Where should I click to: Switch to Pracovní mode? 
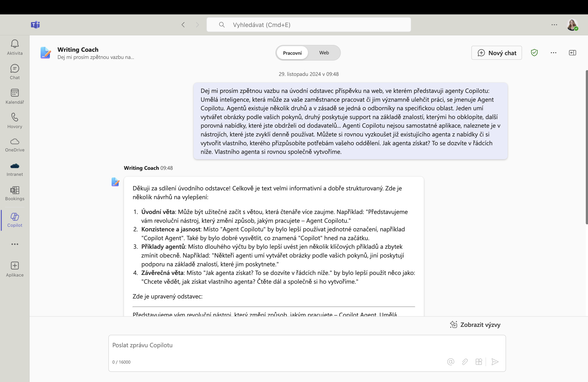pyautogui.click(x=292, y=53)
